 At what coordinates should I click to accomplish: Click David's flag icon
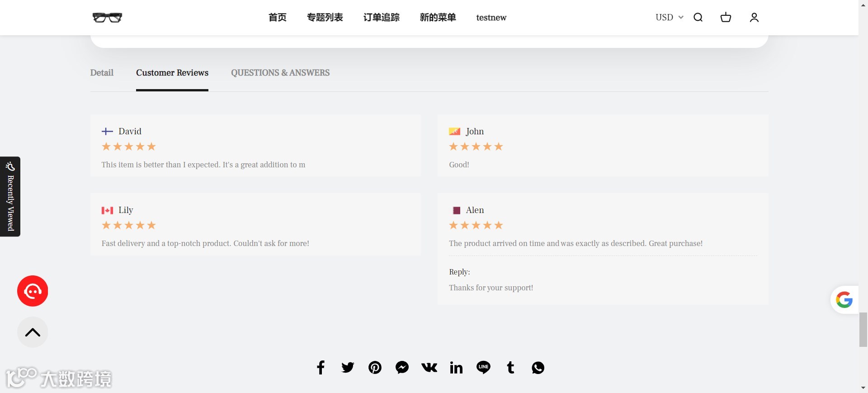click(x=107, y=131)
